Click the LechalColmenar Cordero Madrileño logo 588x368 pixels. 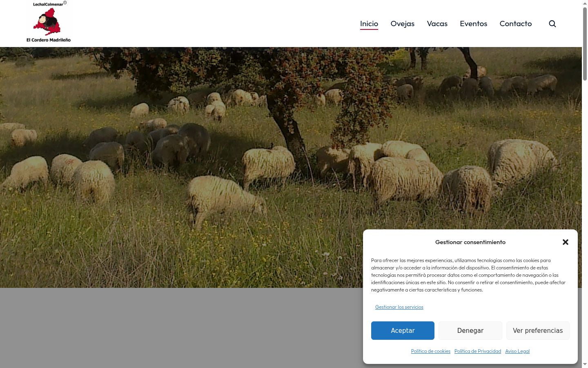pyautogui.click(x=49, y=22)
